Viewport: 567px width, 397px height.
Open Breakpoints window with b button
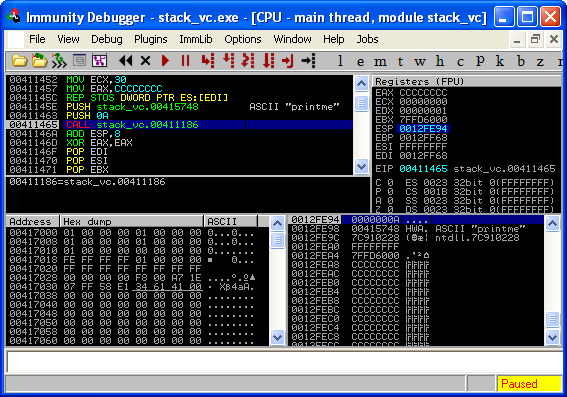coord(521,61)
